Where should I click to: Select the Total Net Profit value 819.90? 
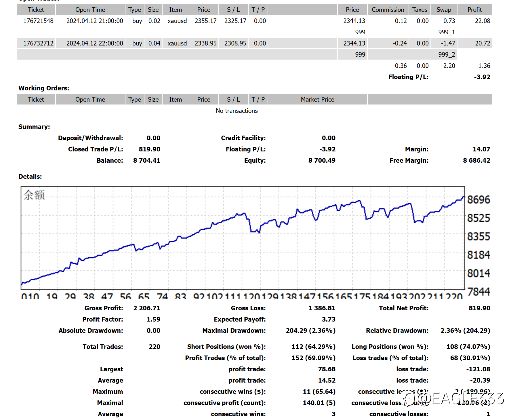click(x=479, y=308)
